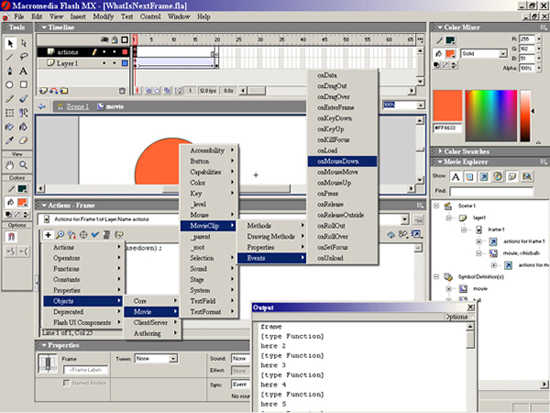Viewport: 550px width, 413px height.
Task: Select the Brush tool
Action: coord(24,99)
